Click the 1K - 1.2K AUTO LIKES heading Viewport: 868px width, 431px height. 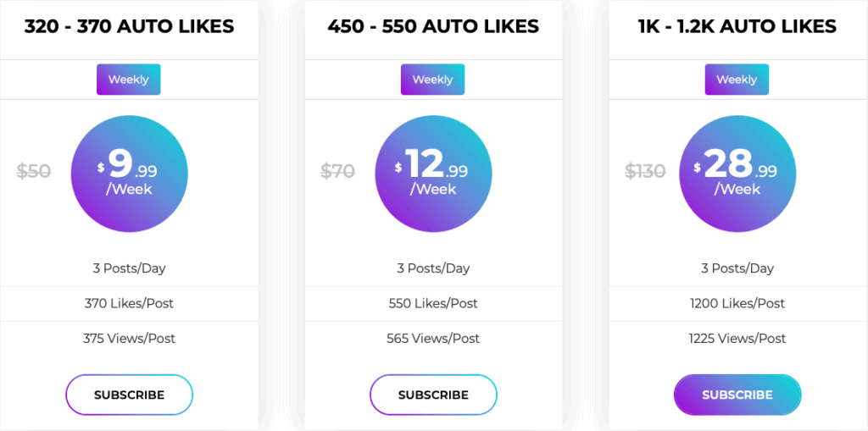click(x=737, y=26)
